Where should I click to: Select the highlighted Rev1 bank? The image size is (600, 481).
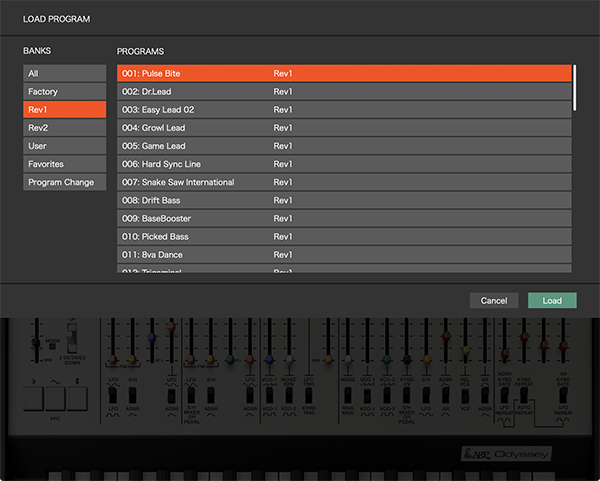[x=65, y=110]
